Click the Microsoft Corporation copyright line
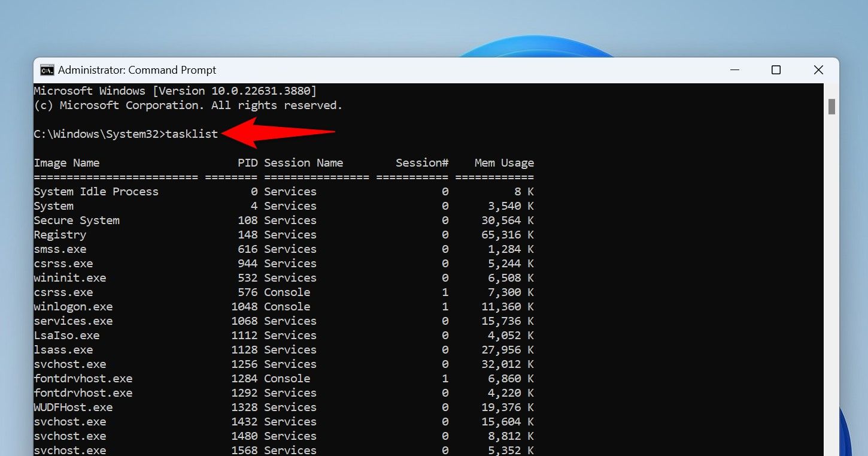Screen dimensions: 868x456 (188, 105)
